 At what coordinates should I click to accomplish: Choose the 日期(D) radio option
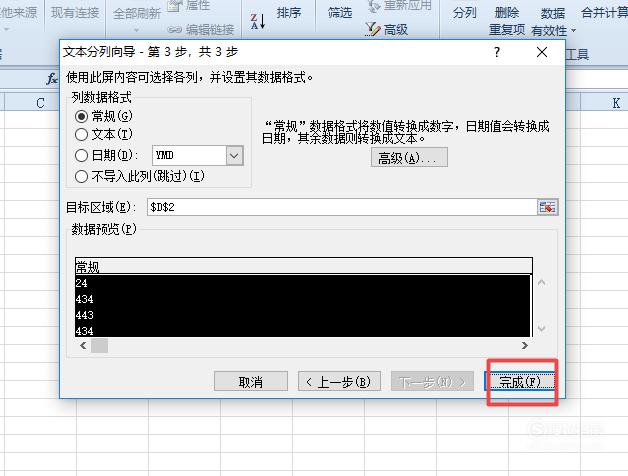click(x=81, y=155)
